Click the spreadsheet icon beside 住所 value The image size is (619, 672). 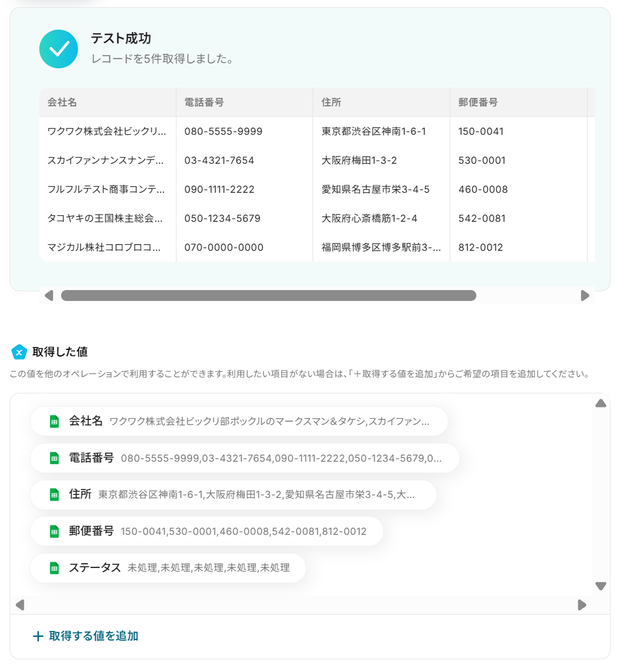(54, 494)
